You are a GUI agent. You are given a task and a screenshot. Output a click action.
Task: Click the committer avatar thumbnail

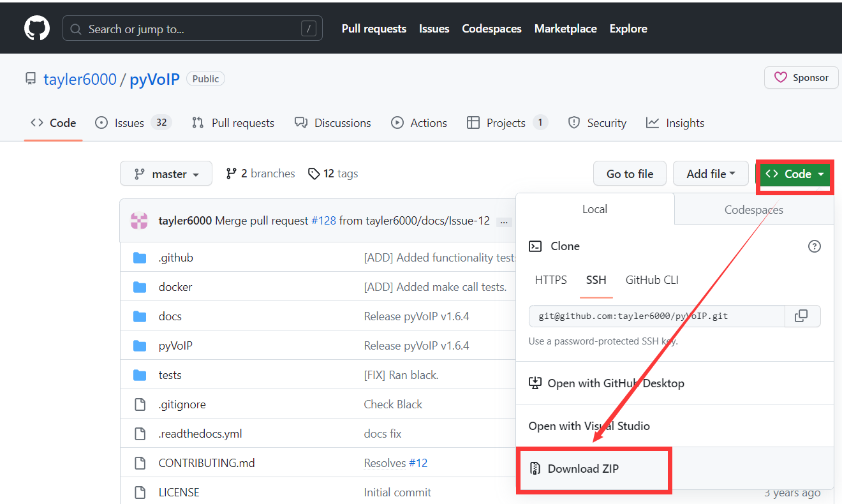(140, 219)
